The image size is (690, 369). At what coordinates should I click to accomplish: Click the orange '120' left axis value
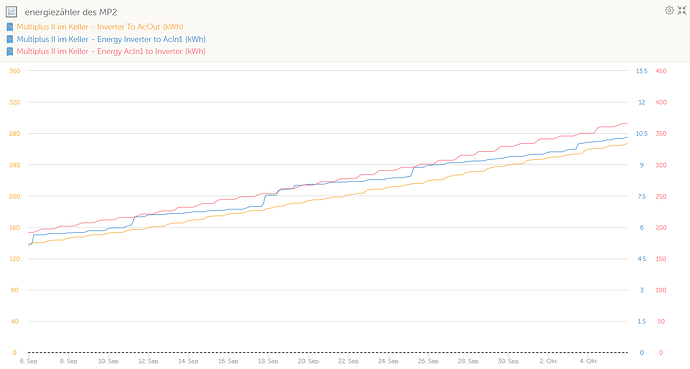[x=15, y=259]
